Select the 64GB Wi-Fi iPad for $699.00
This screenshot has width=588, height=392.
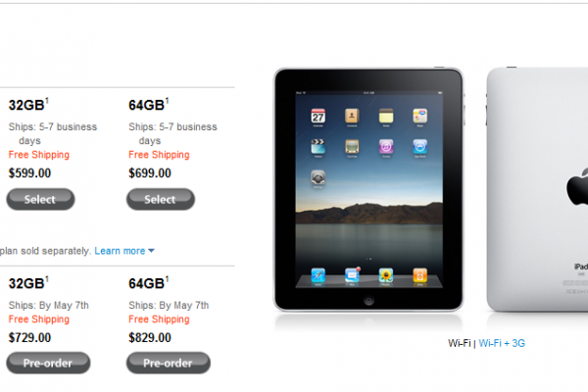click(161, 199)
